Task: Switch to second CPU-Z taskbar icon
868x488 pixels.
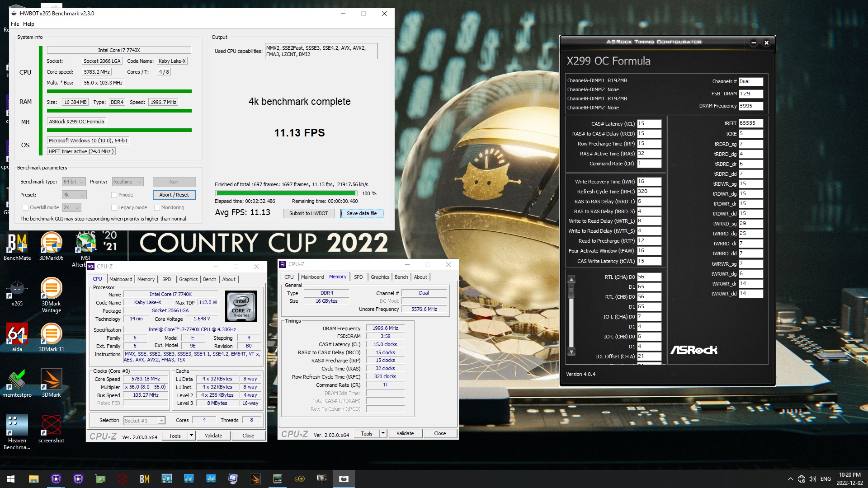Action: point(78,479)
